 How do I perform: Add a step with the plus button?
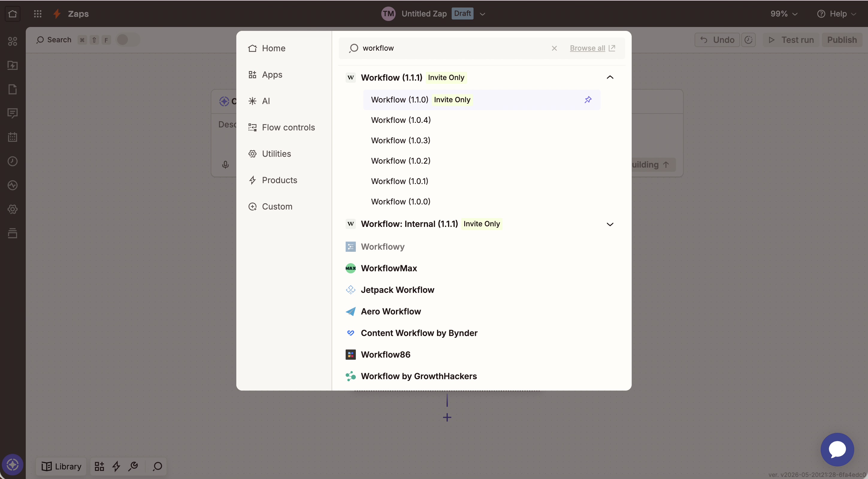(447, 418)
